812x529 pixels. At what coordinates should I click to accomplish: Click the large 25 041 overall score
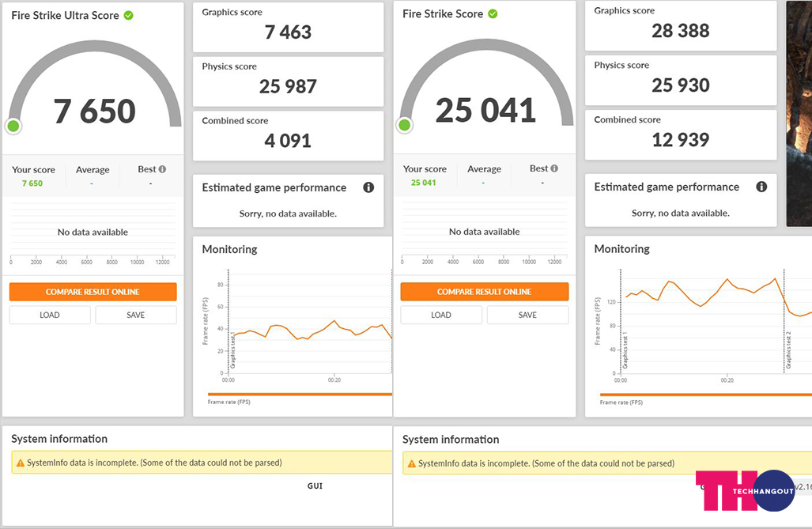[485, 111]
